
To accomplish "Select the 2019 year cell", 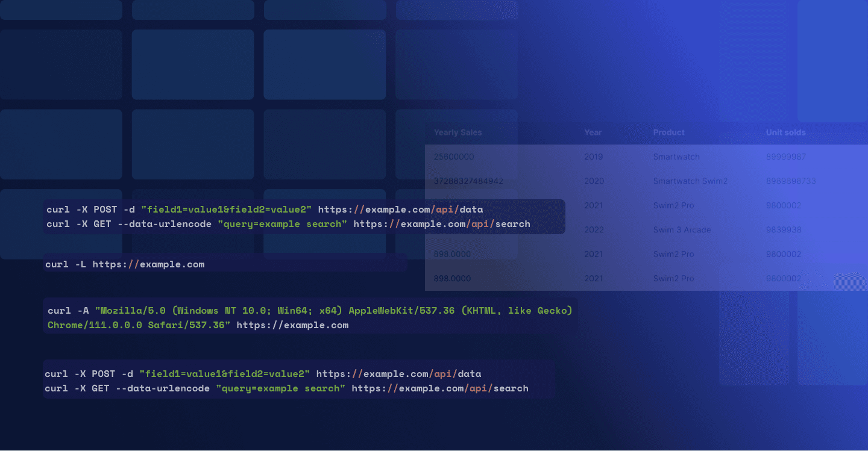I will point(593,157).
